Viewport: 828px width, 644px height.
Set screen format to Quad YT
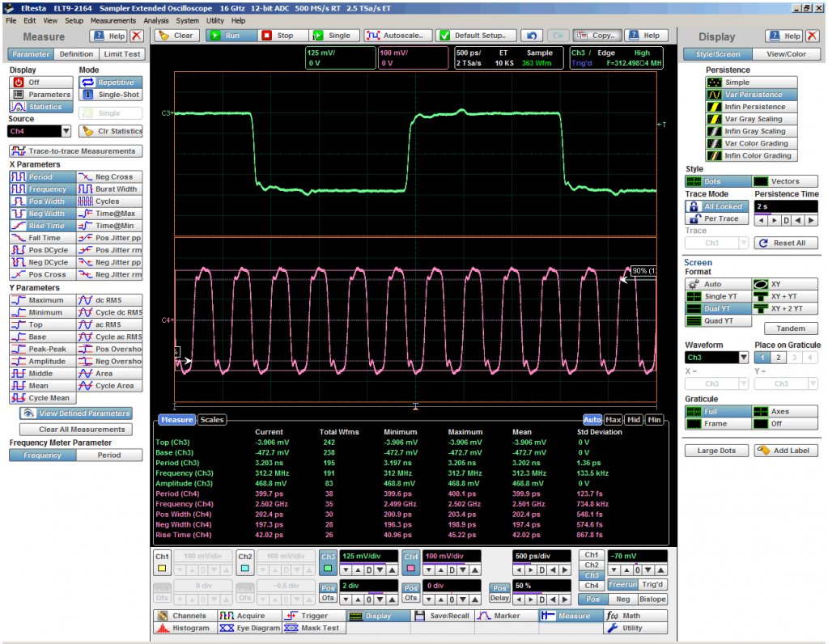(716, 321)
